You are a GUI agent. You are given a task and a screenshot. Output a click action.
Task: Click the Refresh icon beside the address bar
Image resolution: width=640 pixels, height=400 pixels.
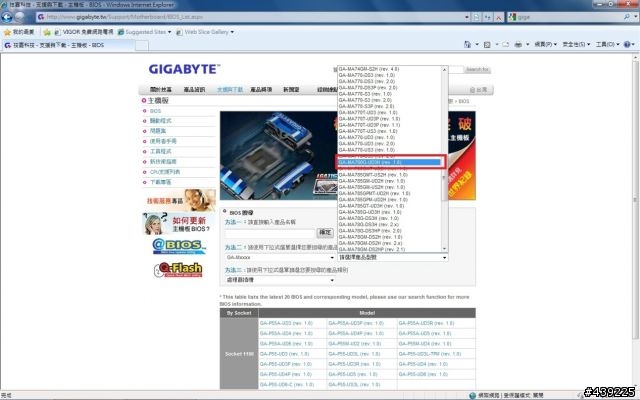pyautogui.click(x=488, y=17)
